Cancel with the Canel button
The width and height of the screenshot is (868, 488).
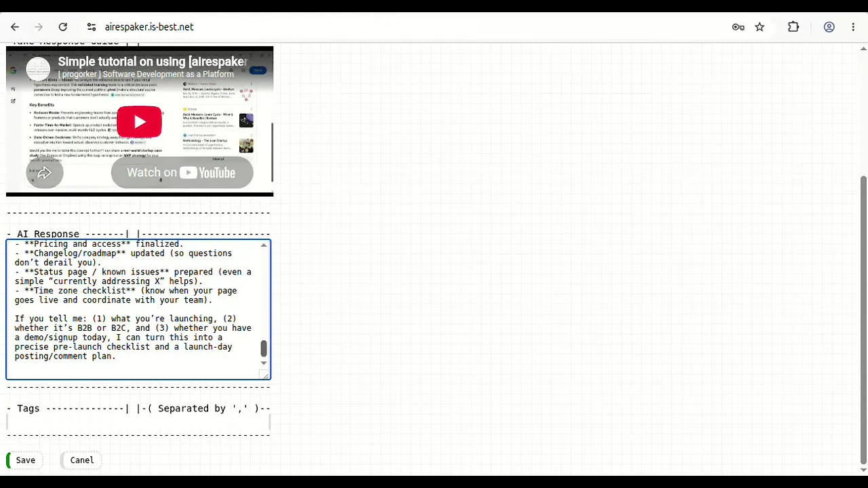[x=82, y=460]
